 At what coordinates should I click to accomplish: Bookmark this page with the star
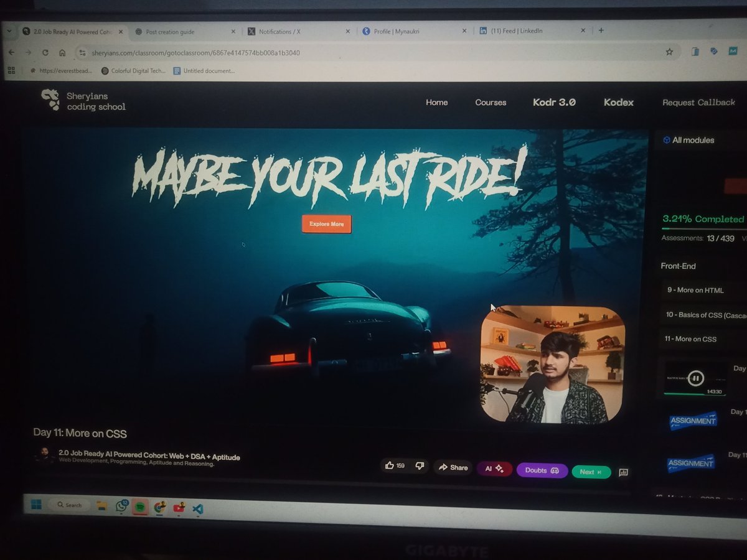tap(669, 52)
